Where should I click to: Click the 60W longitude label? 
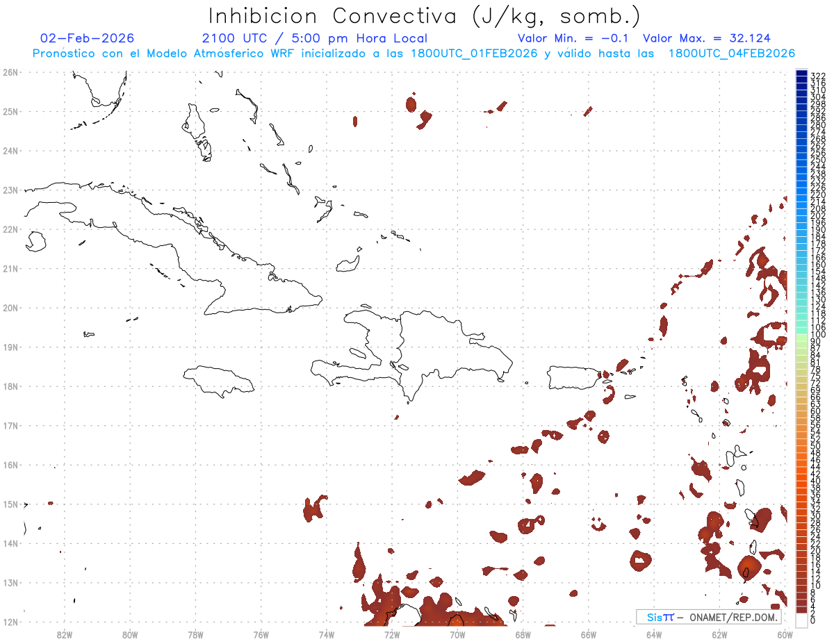point(785,634)
